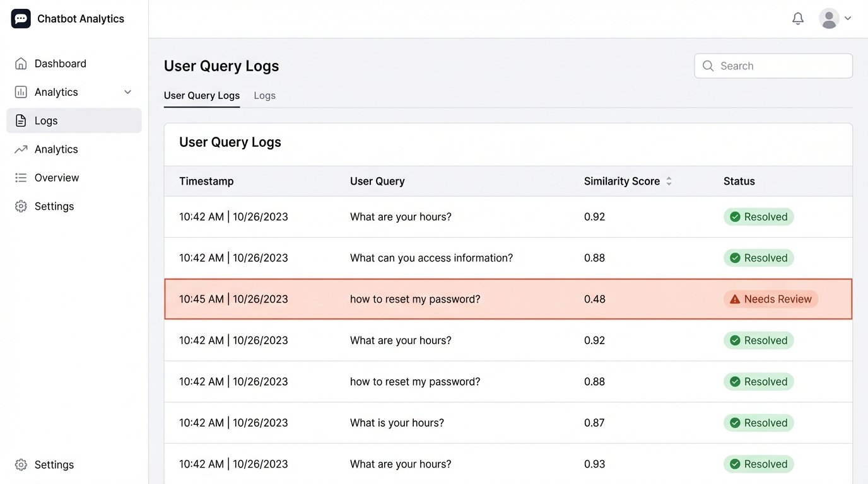Toggle the Resolved badge on first row
This screenshot has width=868, height=484.
point(758,216)
